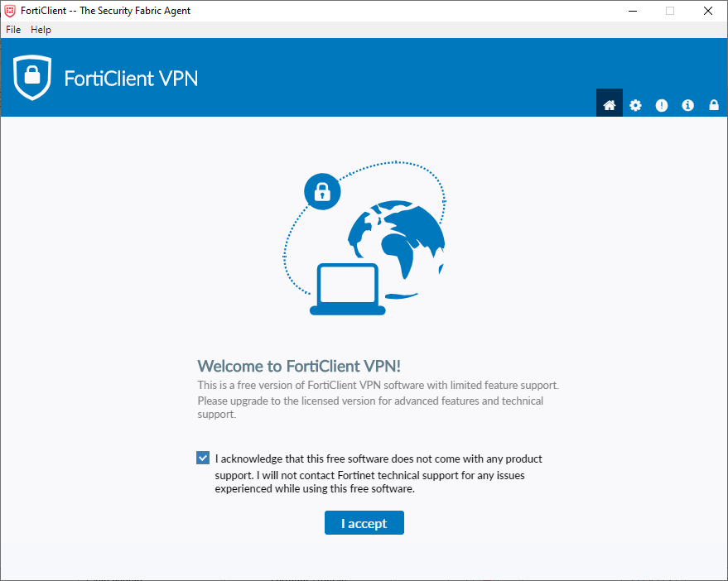Click the acknowledgment text beside the checkbox
Screen dimensions: 728x581
tap(378, 473)
